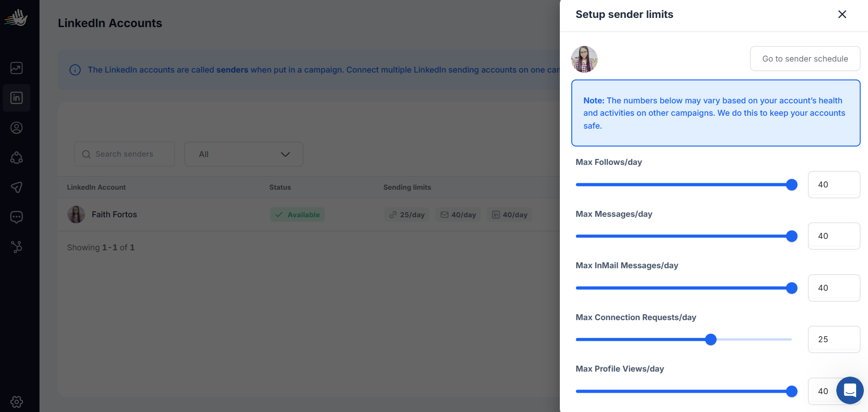Click the Available status badge

click(297, 214)
